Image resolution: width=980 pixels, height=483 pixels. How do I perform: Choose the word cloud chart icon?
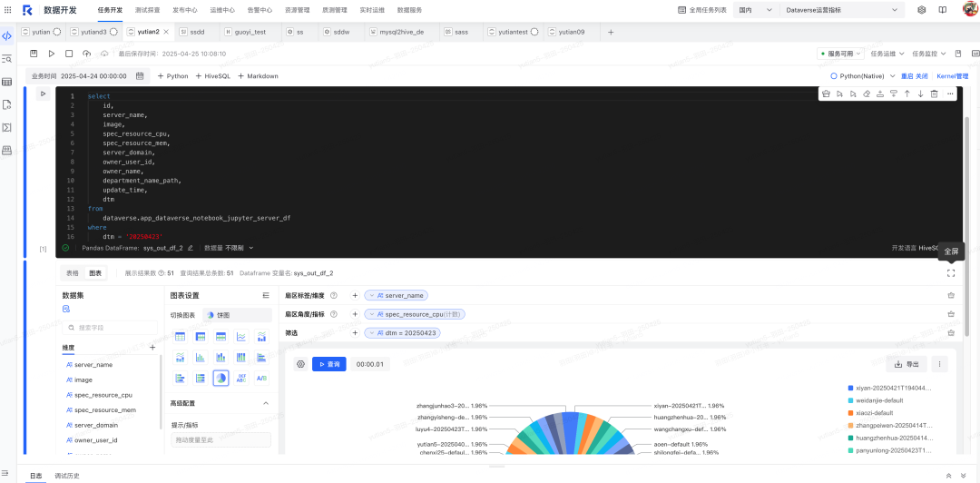(241, 378)
